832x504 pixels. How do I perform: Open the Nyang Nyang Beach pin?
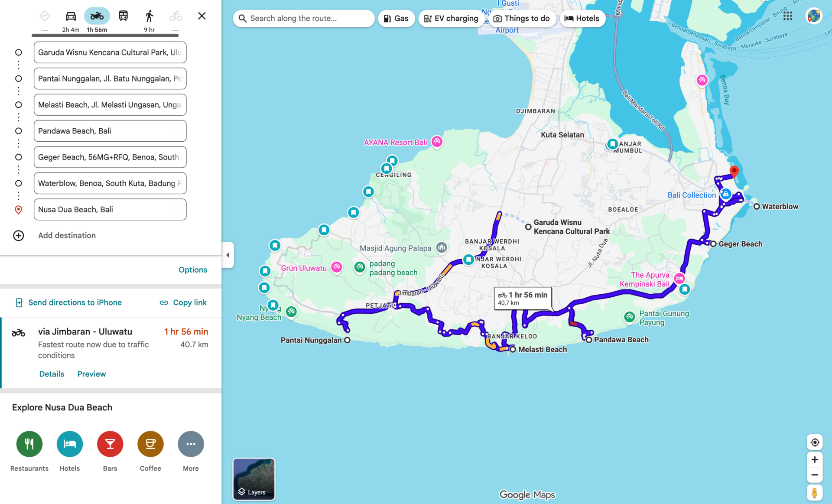291,312
